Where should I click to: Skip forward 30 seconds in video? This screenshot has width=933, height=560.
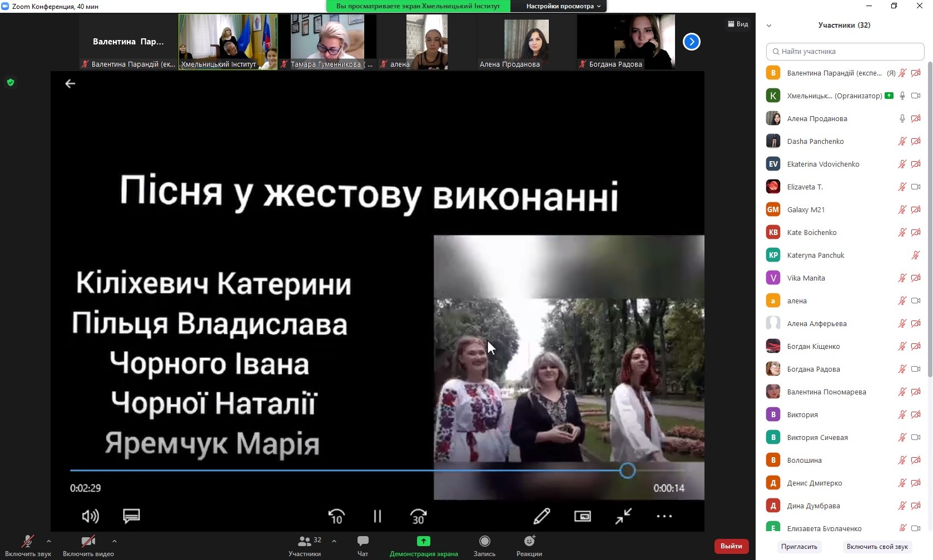[418, 516]
